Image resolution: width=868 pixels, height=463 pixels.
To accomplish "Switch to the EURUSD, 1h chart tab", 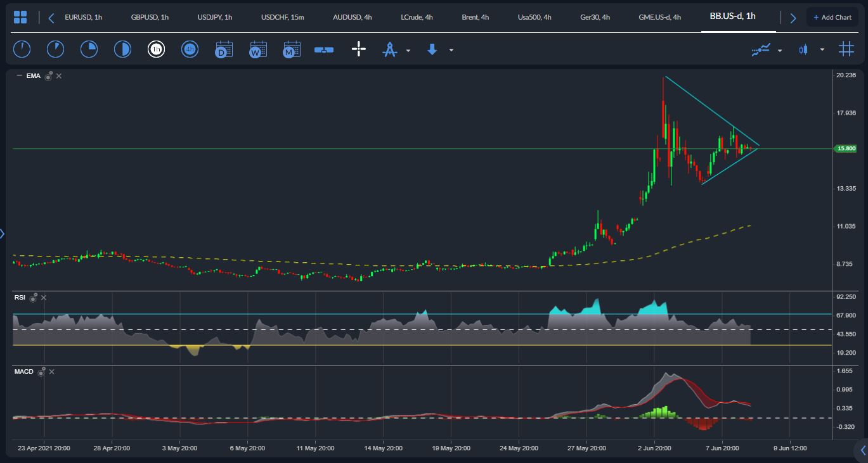I will (83, 17).
